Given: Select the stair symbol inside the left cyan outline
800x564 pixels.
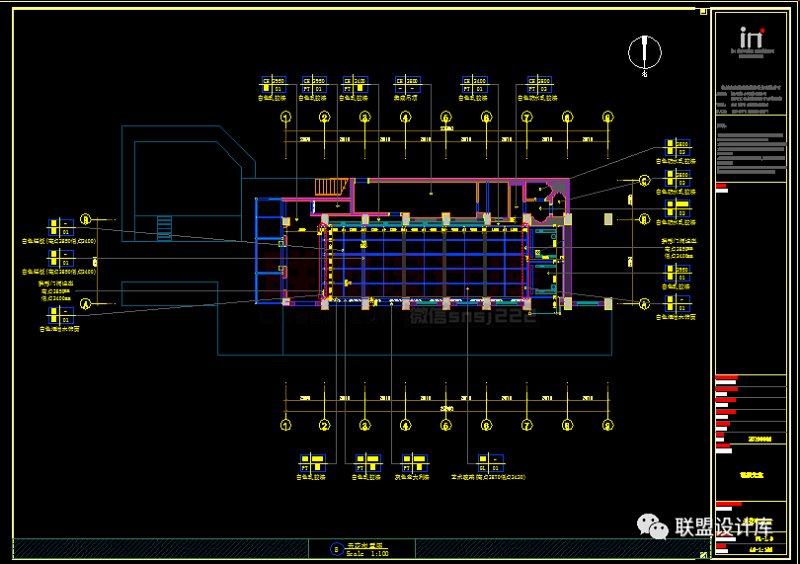Looking at the screenshot, I should (167, 227).
